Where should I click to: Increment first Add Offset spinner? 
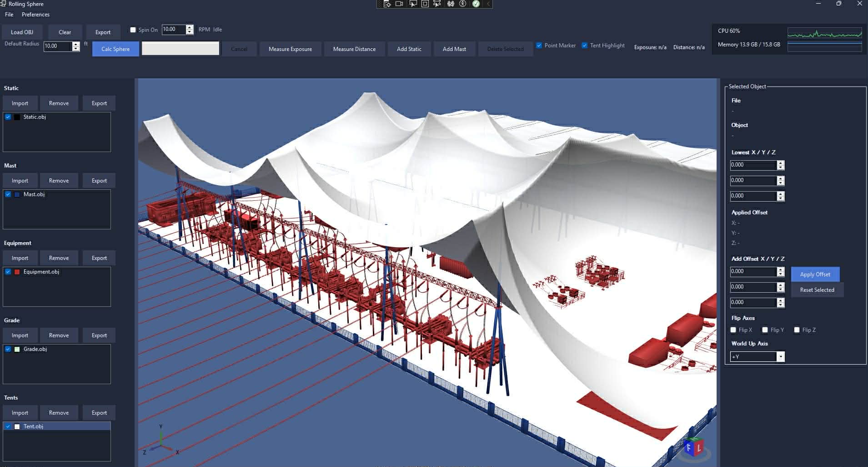coord(781,269)
